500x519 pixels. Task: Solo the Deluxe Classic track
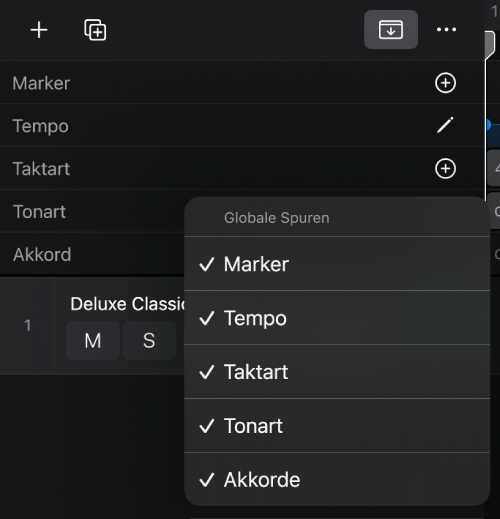tap(149, 341)
